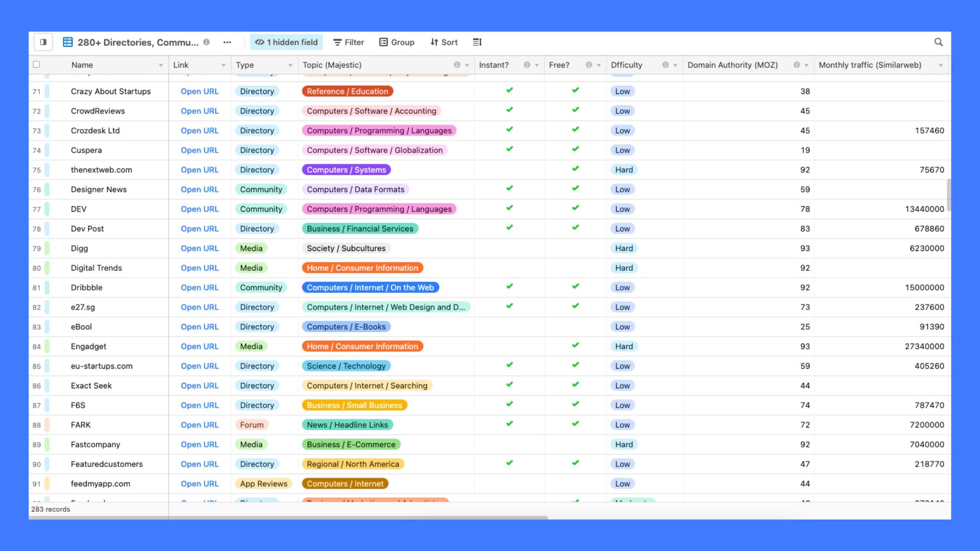The image size is (980, 551).
Task: Open the Name column dropdown
Action: (161, 65)
